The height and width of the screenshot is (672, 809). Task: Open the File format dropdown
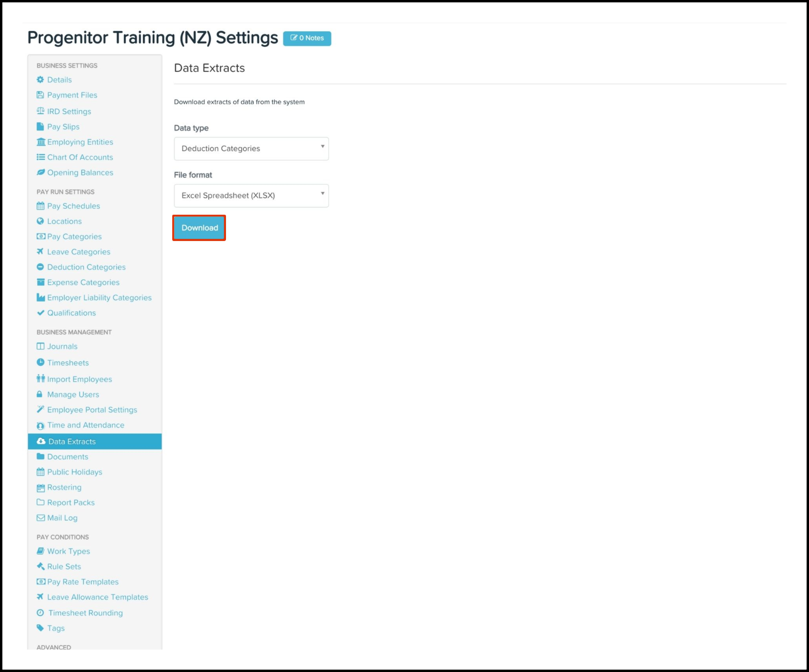coord(251,195)
